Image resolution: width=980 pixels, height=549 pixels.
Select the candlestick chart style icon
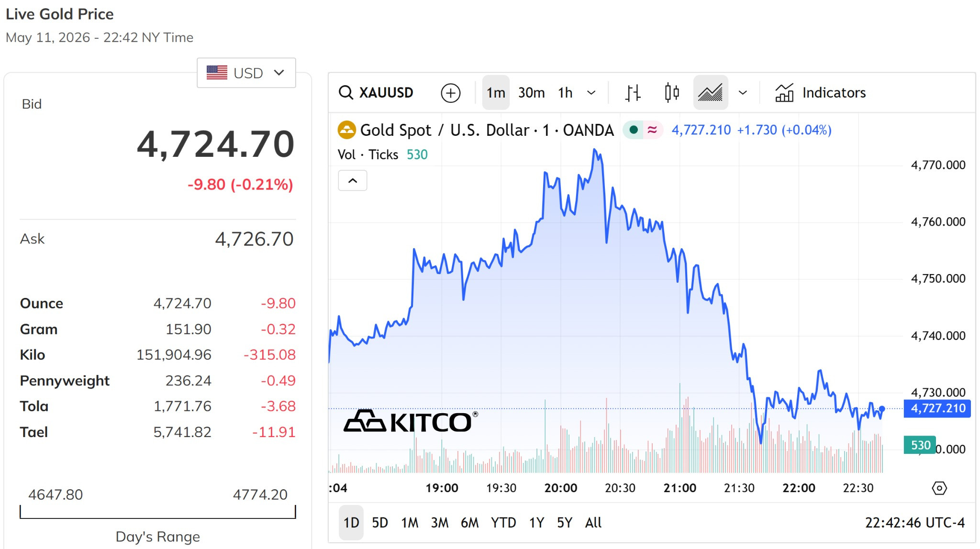point(671,92)
